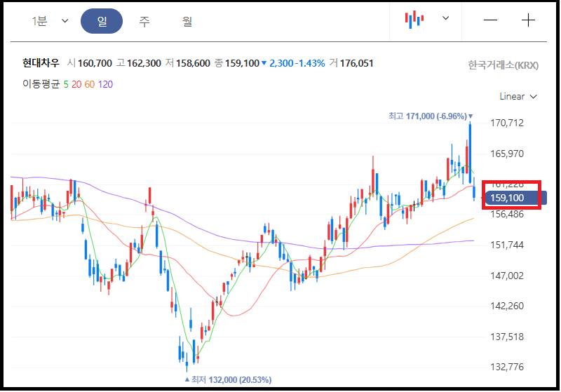The image size is (561, 392).
Task: Click the low price 158,600 value
Action: (193, 63)
